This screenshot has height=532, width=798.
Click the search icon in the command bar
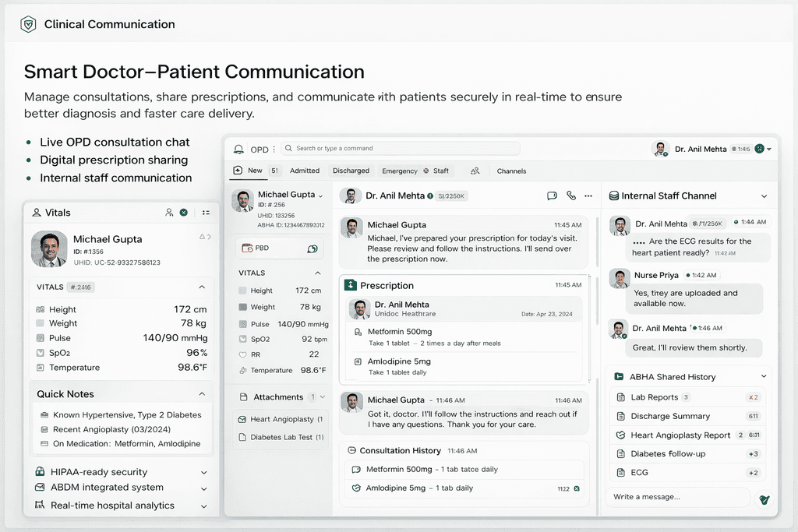(x=290, y=149)
